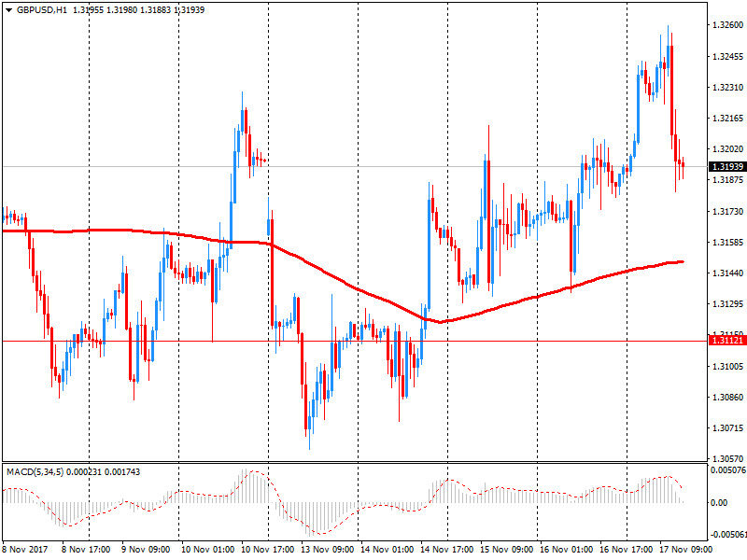Click the 10 Nov 01:00 time label
This screenshot has height=560, width=747.
(207, 550)
